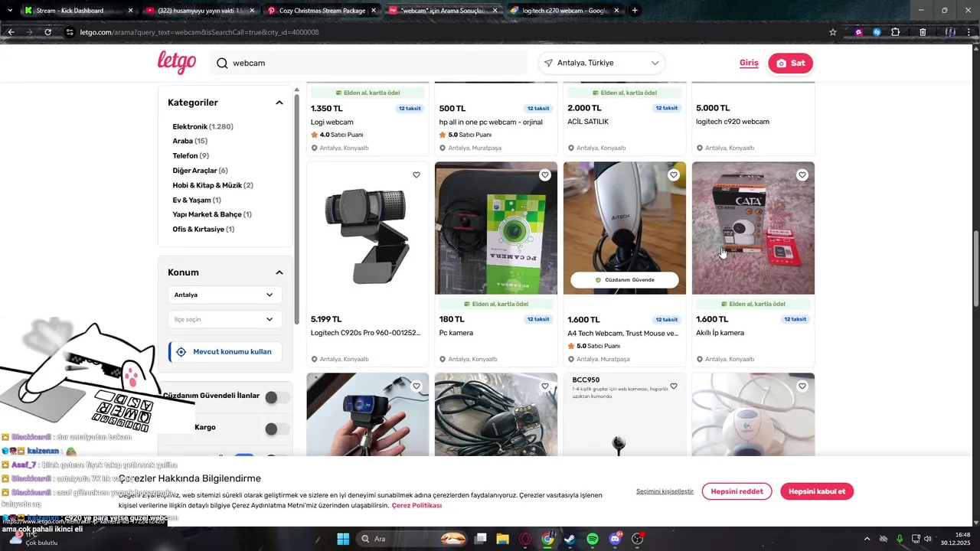Open the browser extensions puzzle icon
980x551 pixels.
(x=896, y=32)
